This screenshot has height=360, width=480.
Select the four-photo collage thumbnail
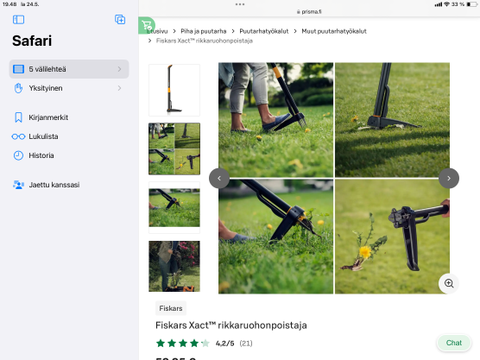(174, 149)
